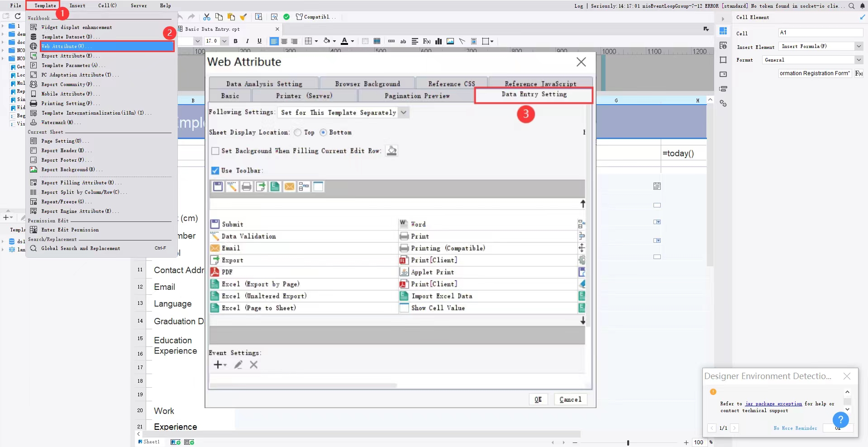Uncheck the Use Toolbar checkbox
Viewport: 868px width, 447px height.
(x=215, y=171)
